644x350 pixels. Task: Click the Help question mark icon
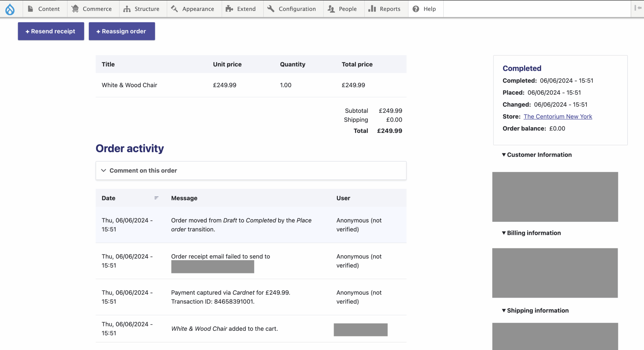click(x=416, y=9)
